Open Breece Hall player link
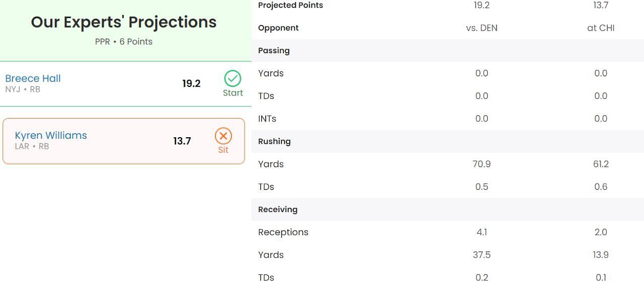644x292 pixels. click(33, 78)
